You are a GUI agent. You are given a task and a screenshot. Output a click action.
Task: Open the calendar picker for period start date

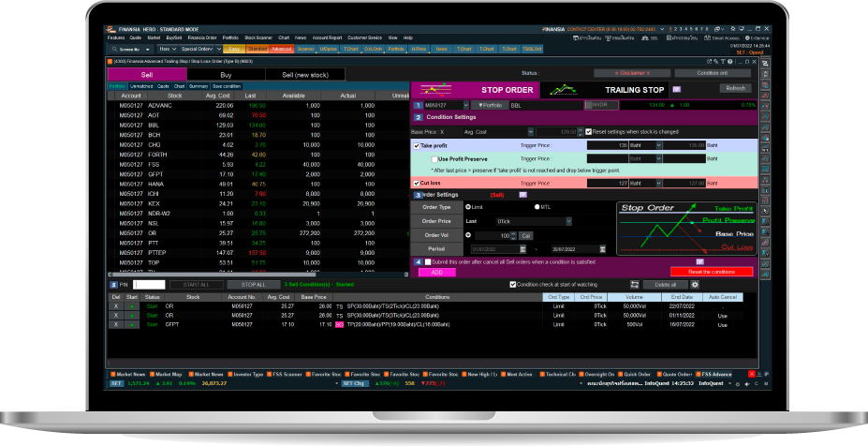[x=523, y=249]
